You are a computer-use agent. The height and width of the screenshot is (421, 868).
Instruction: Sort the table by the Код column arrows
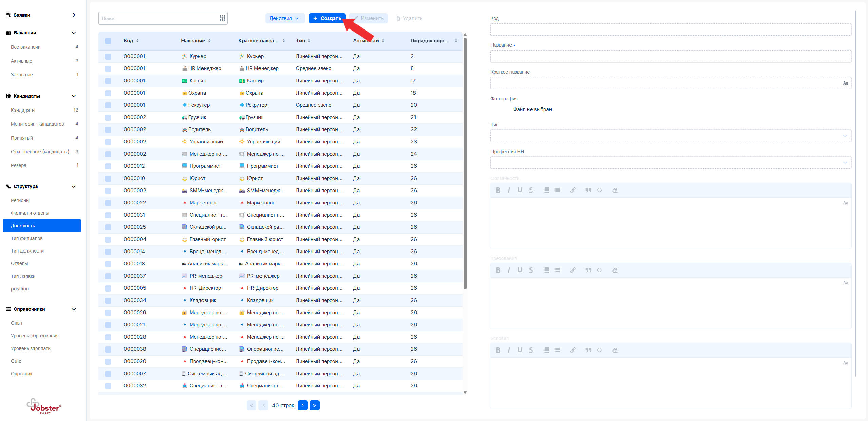(x=137, y=41)
